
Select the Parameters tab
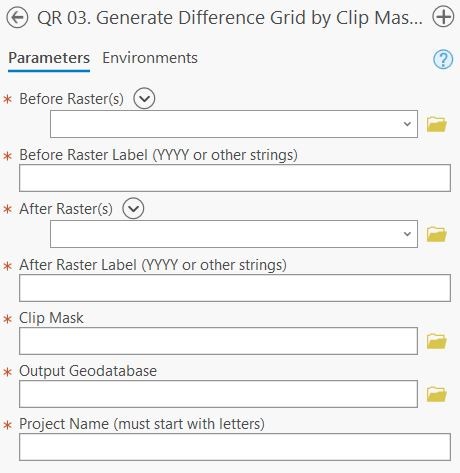click(x=49, y=58)
